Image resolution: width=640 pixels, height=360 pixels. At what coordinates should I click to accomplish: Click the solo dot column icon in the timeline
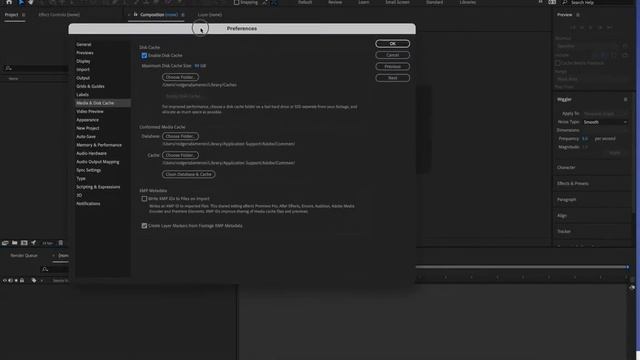(x=16, y=280)
